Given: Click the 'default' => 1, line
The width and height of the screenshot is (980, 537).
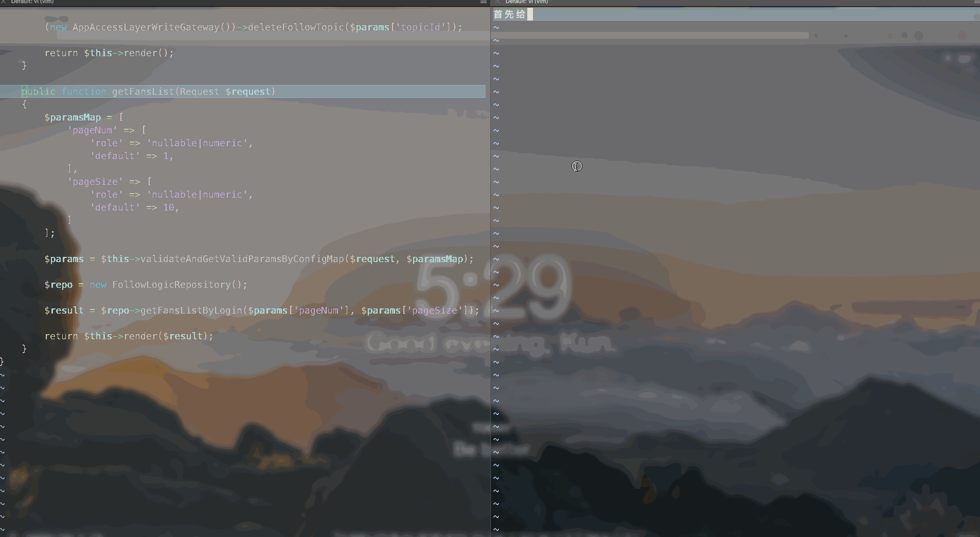Looking at the screenshot, I should 132,156.
